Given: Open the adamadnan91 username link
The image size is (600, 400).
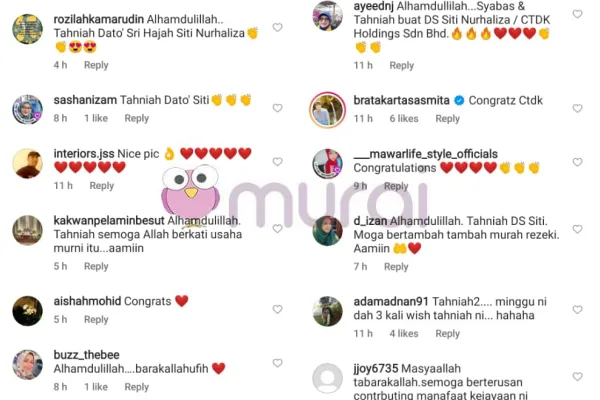Looking at the screenshot, I should (x=391, y=302).
